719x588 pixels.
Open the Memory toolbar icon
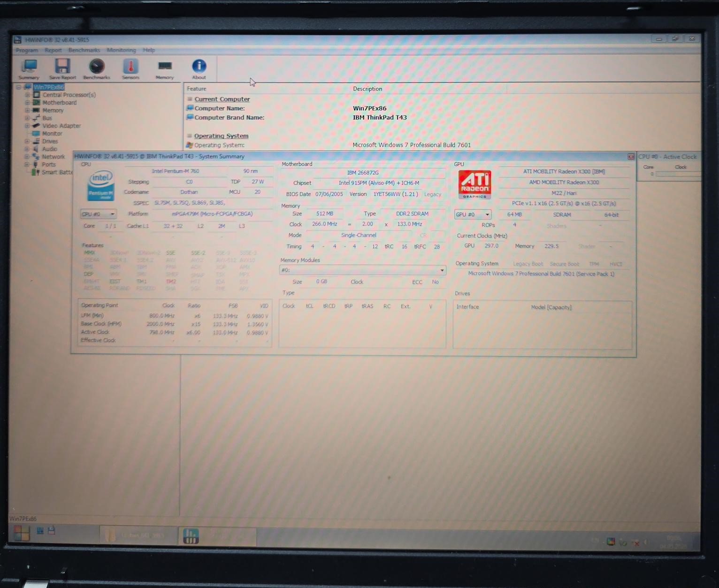[x=165, y=66]
